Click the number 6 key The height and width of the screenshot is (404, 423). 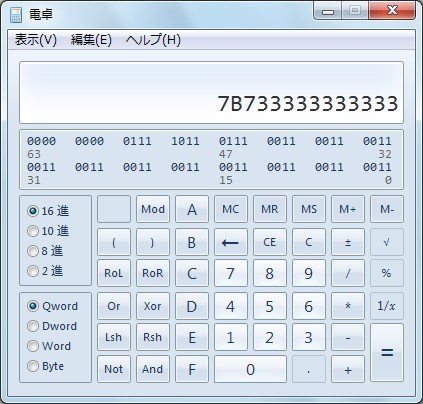tap(309, 306)
